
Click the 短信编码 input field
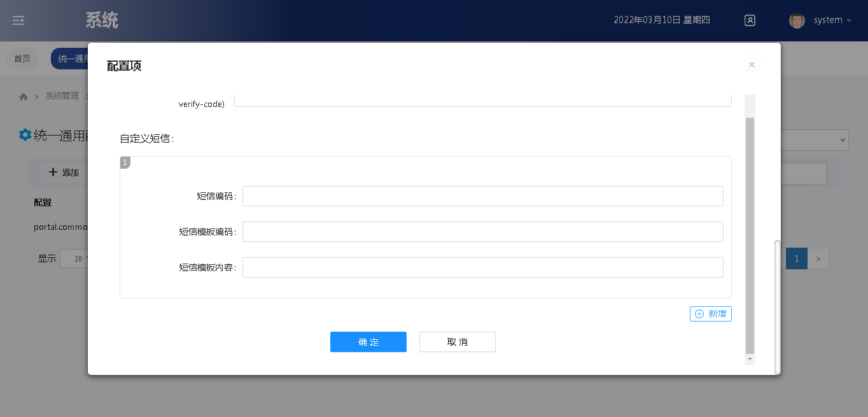tap(482, 196)
